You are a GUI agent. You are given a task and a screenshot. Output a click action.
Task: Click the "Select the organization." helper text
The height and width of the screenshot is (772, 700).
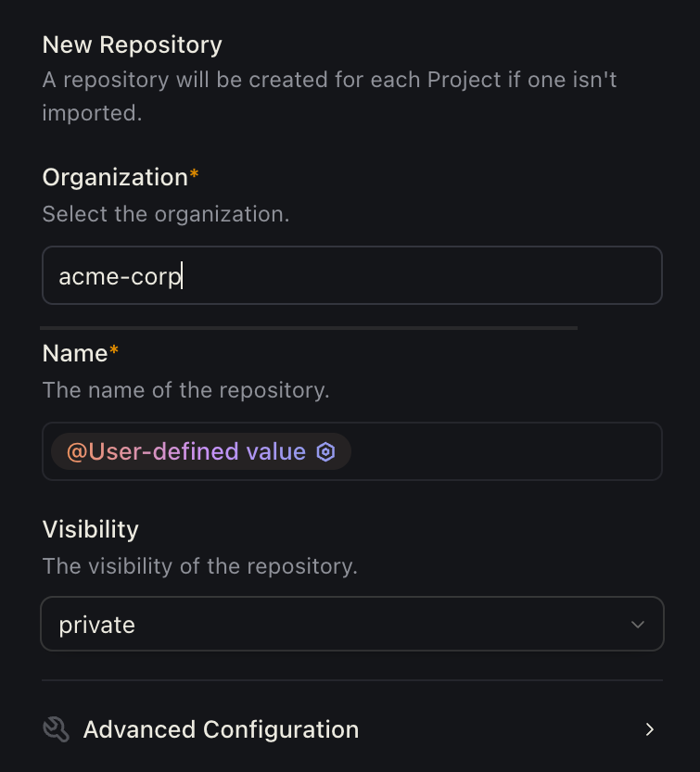[x=166, y=214]
